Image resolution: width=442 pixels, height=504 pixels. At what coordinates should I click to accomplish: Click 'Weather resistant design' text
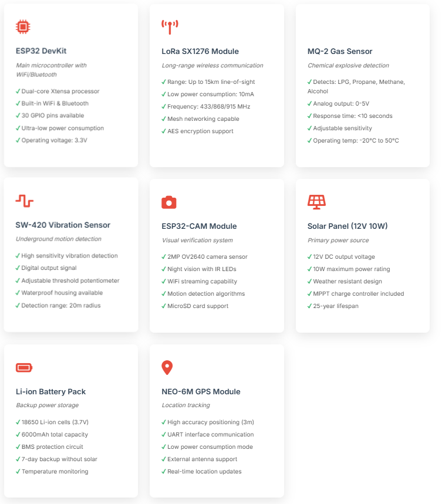(x=347, y=282)
